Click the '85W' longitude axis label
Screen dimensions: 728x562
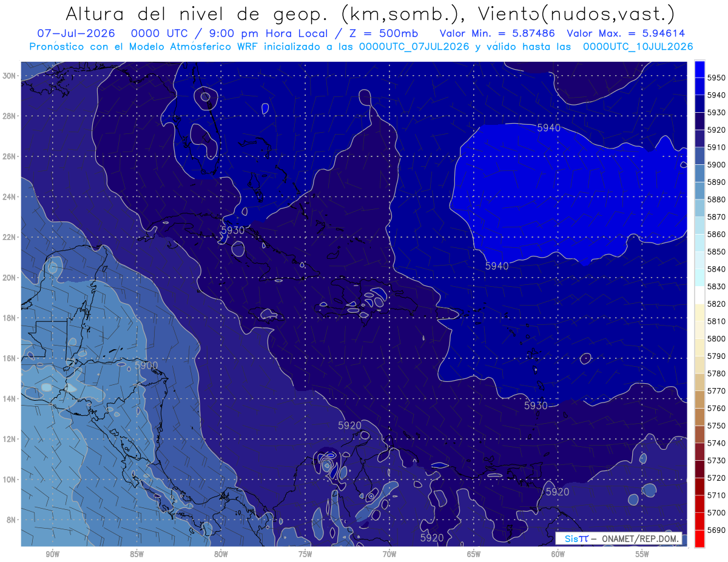coord(136,554)
